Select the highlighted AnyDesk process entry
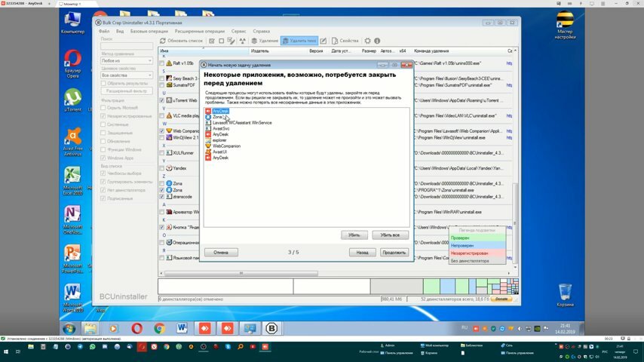The width and height of the screenshot is (644, 362). pyautogui.click(x=220, y=111)
